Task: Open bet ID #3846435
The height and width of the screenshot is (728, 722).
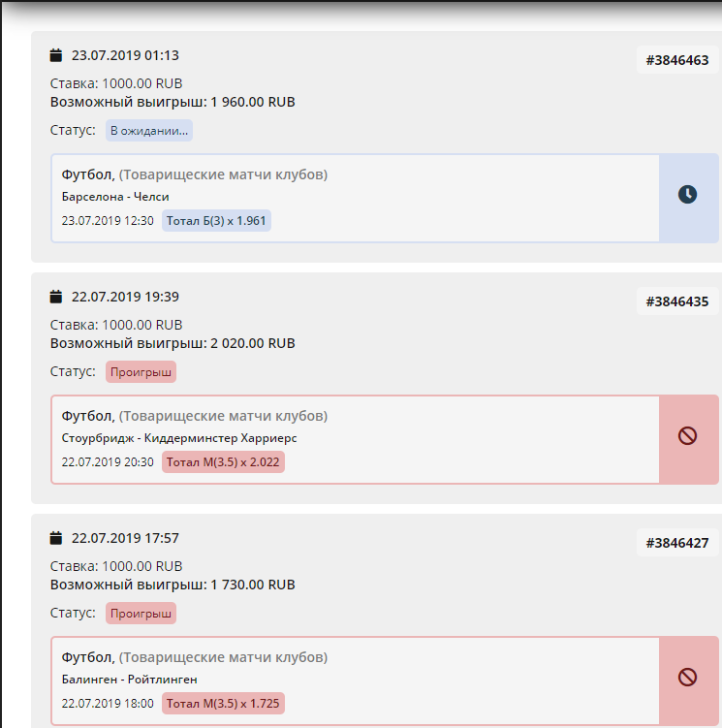Action: [677, 301]
